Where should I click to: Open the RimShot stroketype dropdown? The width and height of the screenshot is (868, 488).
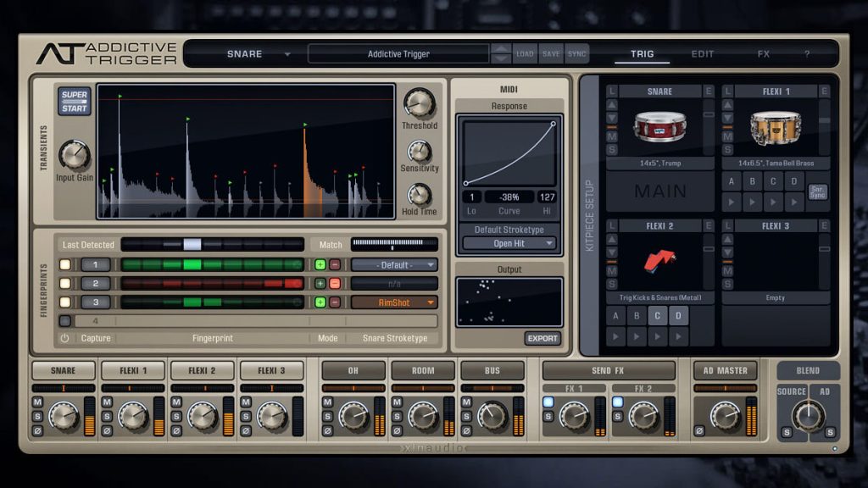394,302
